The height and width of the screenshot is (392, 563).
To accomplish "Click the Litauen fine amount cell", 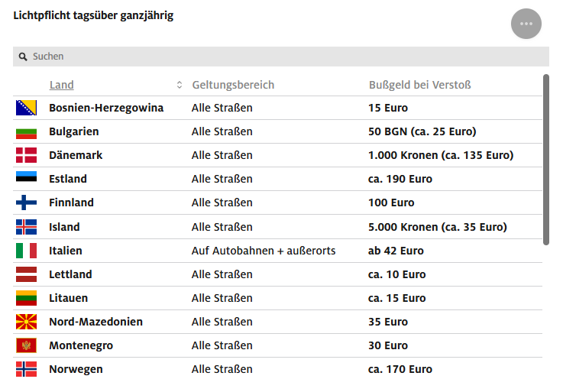I will [x=396, y=298].
